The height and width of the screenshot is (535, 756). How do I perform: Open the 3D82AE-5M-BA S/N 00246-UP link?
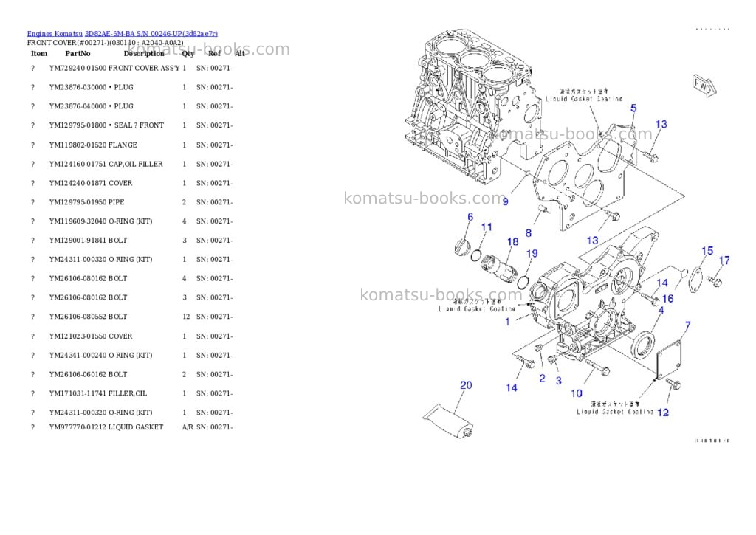point(151,34)
